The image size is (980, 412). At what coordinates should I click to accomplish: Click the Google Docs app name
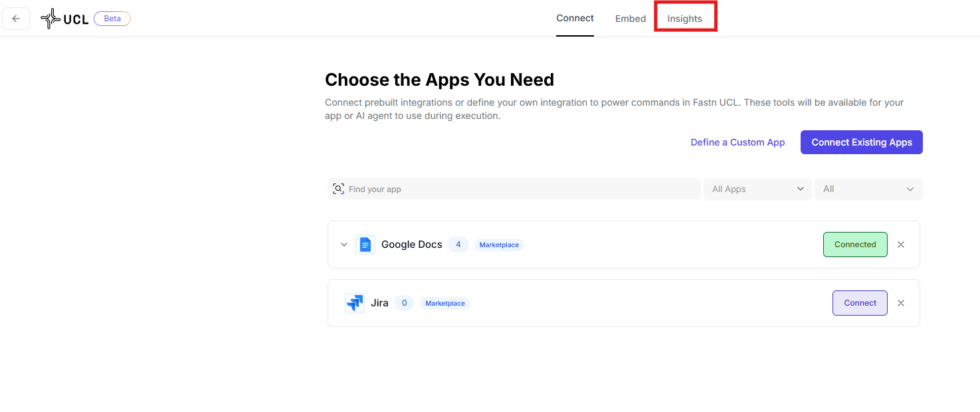(412, 245)
